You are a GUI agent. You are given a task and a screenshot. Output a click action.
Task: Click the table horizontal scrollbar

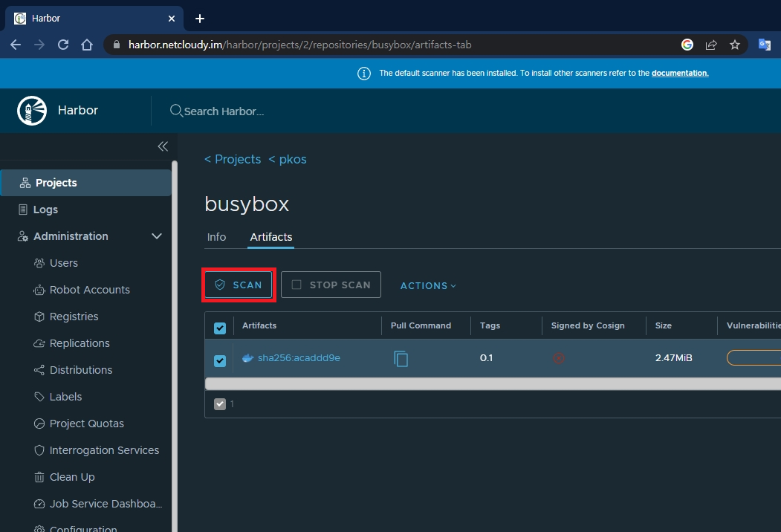coord(493,383)
